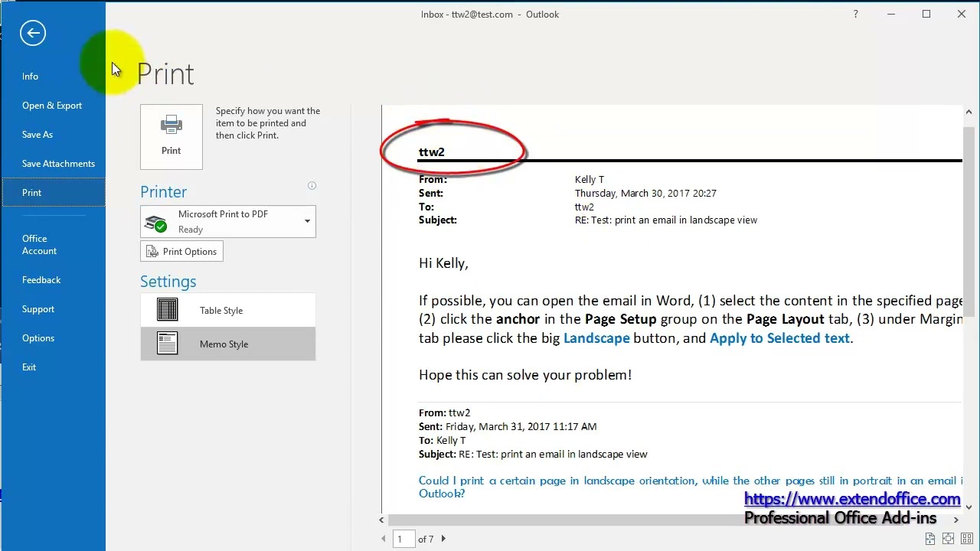Click the 'of 7' page count text
Image resolution: width=980 pixels, height=551 pixels.
[426, 540]
